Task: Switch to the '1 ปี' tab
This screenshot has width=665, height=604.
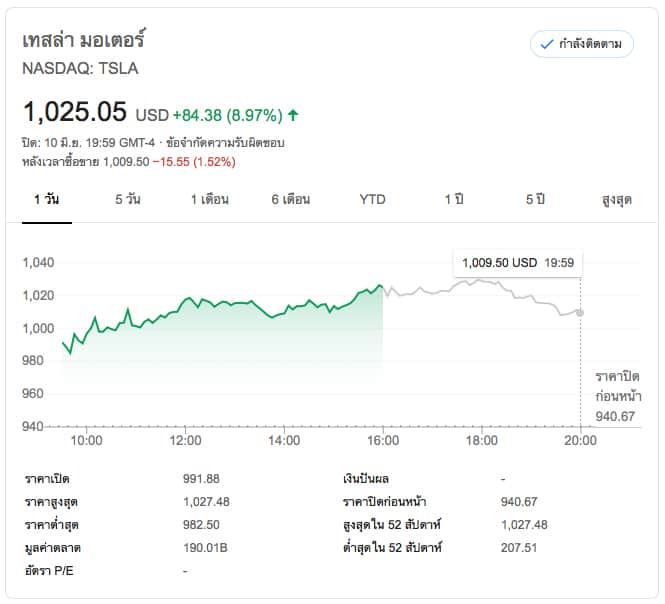Action: point(454,199)
